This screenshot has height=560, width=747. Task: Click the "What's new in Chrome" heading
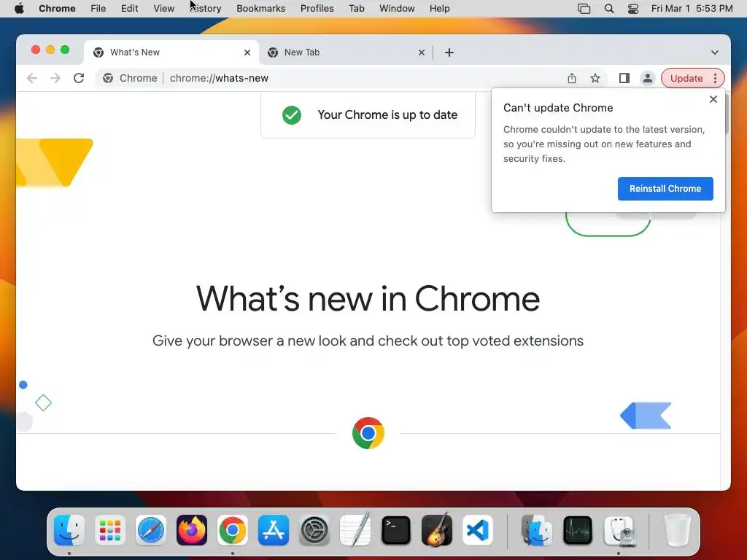tap(368, 298)
